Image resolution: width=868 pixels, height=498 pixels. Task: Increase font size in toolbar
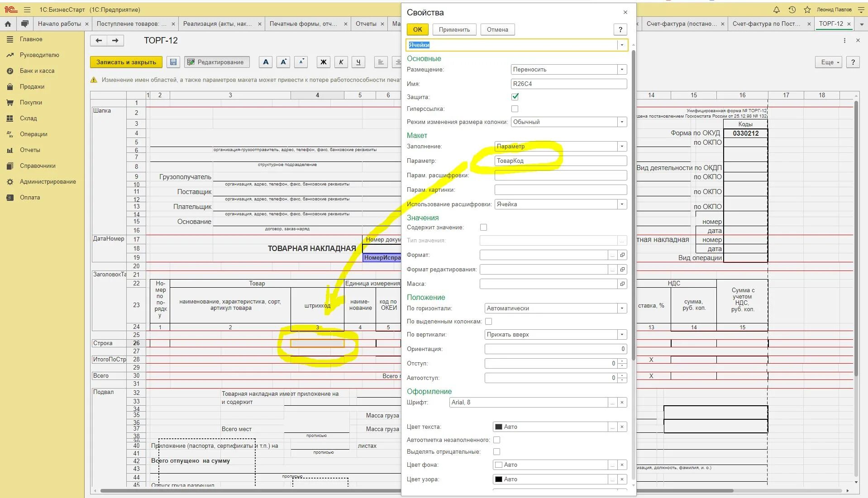click(284, 62)
